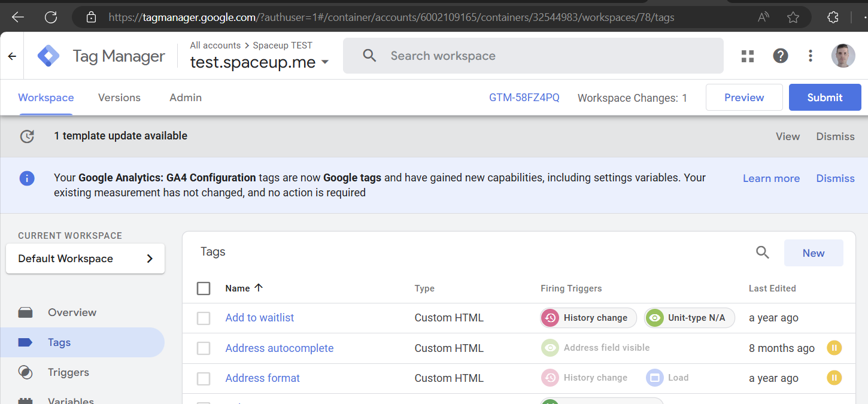
Task: Sort by the Name column header
Action: point(238,288)
